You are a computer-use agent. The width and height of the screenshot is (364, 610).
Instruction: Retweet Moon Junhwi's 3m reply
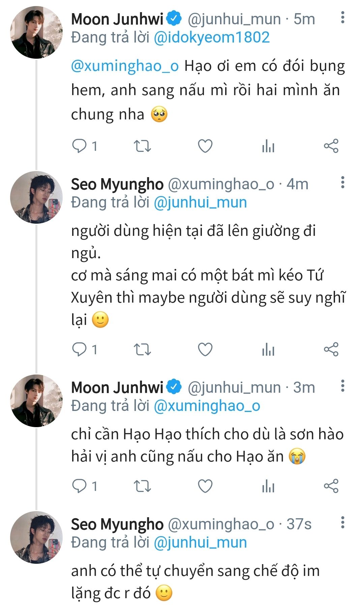[x=142, y=486]
